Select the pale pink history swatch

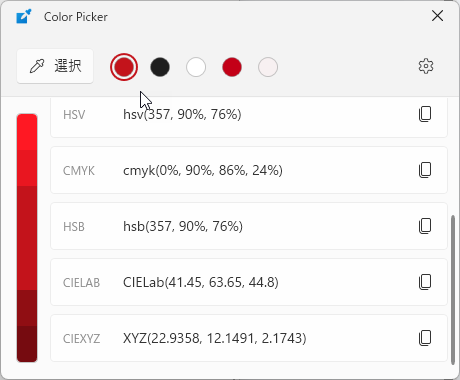[268, 67]
